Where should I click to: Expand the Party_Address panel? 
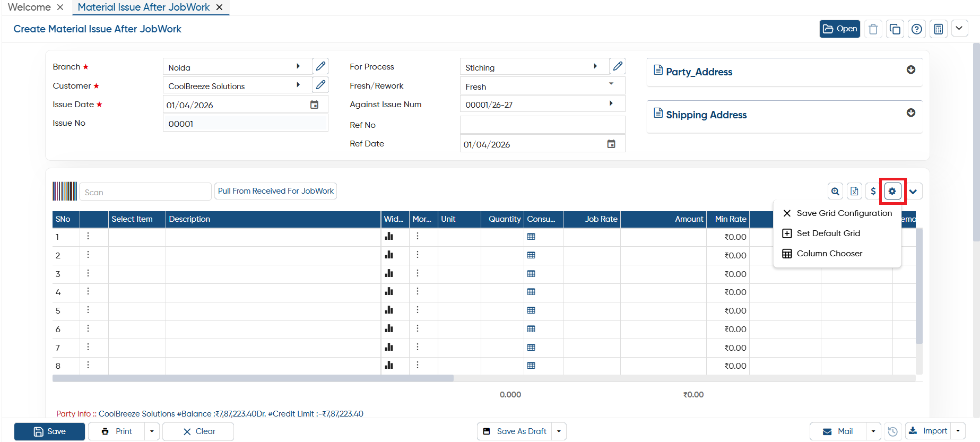point(911,70)
